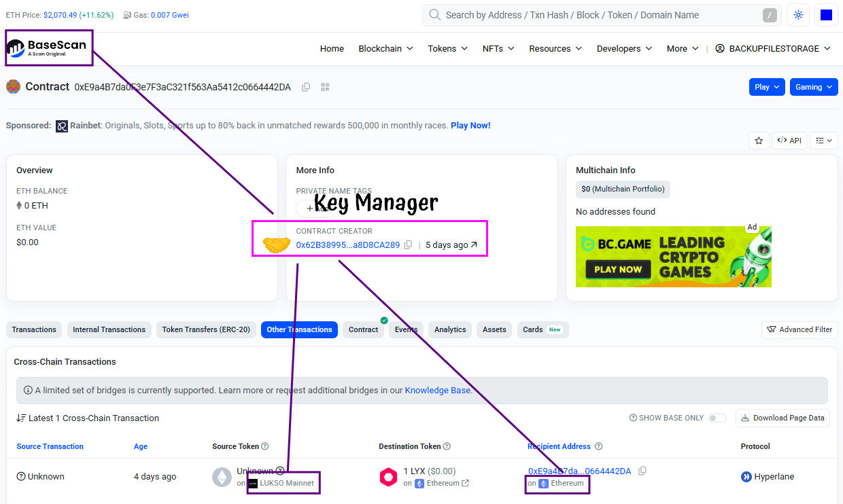843x504 pixels.
Task: Switch to Assets tab
Action: pos(494,329)
